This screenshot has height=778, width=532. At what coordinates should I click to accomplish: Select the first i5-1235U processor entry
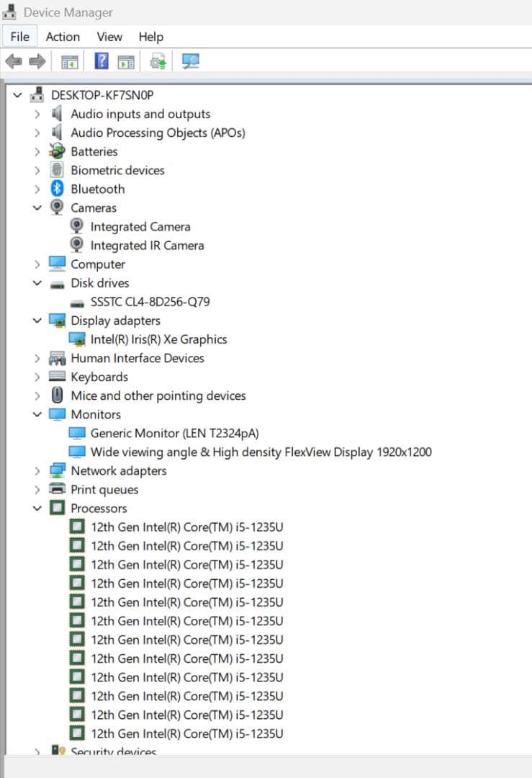[187, 527]
